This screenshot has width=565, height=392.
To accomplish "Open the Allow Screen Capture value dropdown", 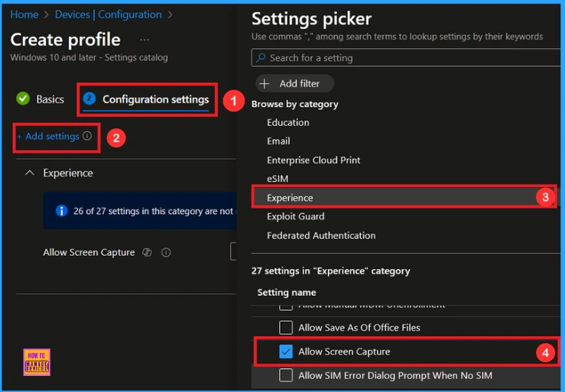I will 233,251.
